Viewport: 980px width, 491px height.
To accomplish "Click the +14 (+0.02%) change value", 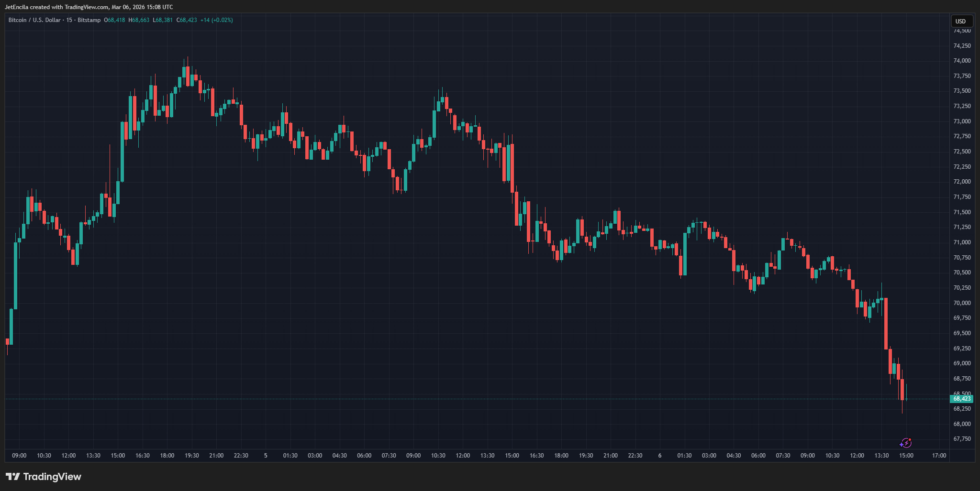I will 216,20.
